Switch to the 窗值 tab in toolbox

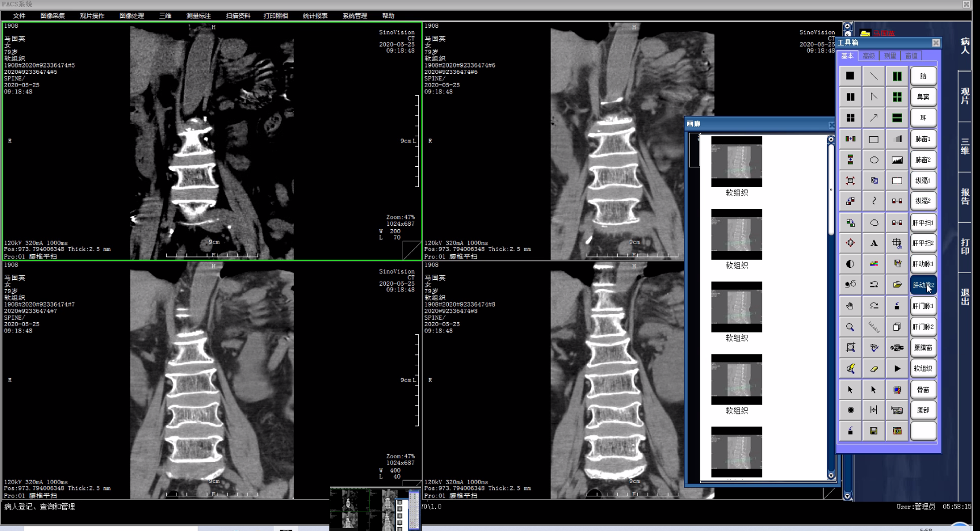(911, 56)
